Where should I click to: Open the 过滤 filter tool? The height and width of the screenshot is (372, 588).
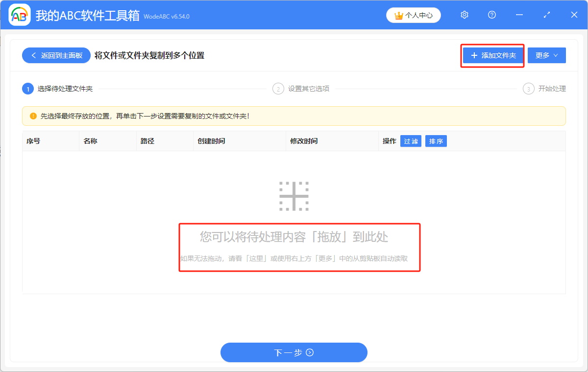point(411,141)
